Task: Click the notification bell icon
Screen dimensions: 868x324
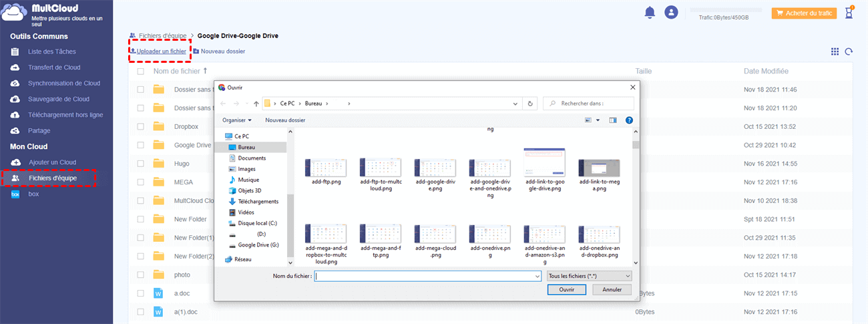Action: (650, 13)
